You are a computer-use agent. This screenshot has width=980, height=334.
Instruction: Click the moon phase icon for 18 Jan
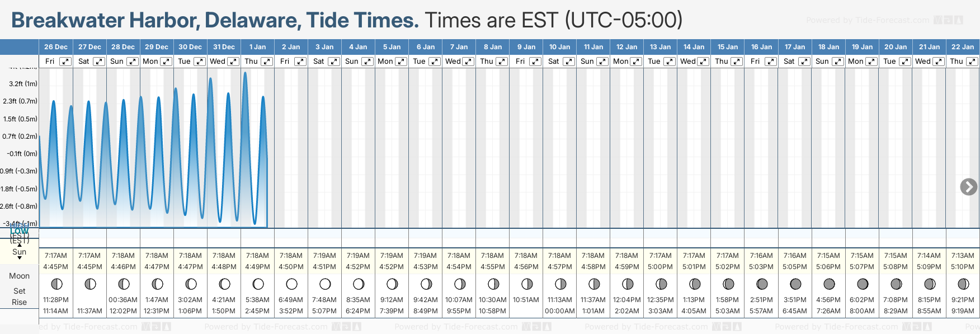pos(829,284)
